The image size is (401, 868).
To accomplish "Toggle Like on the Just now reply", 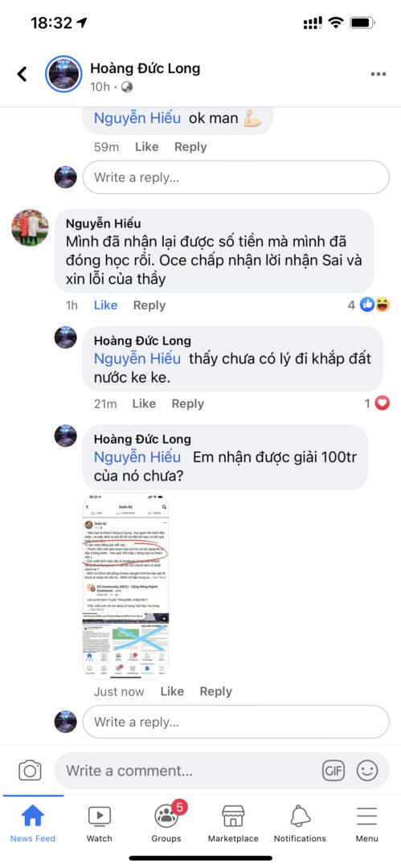I will (172, 691).
